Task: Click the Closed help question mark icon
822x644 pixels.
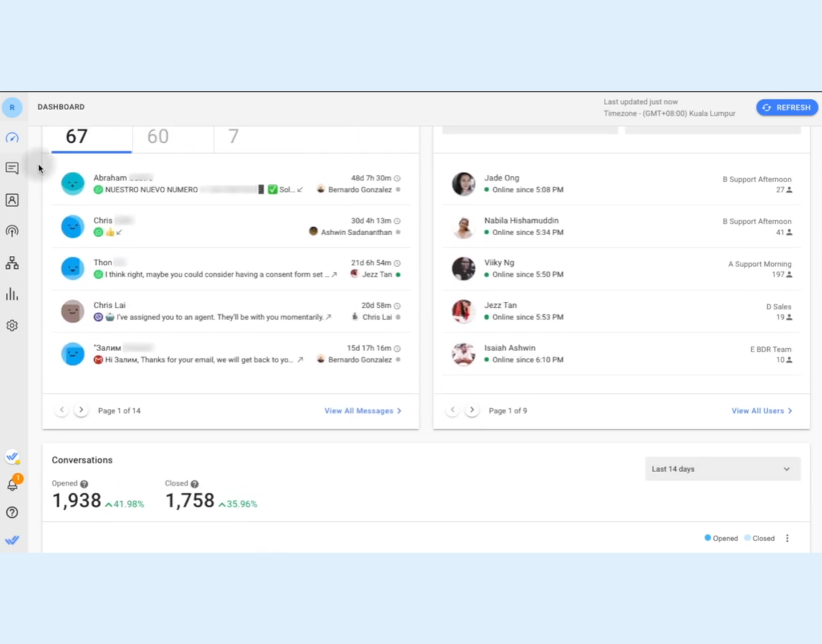Action: click(x=195, y=484)
